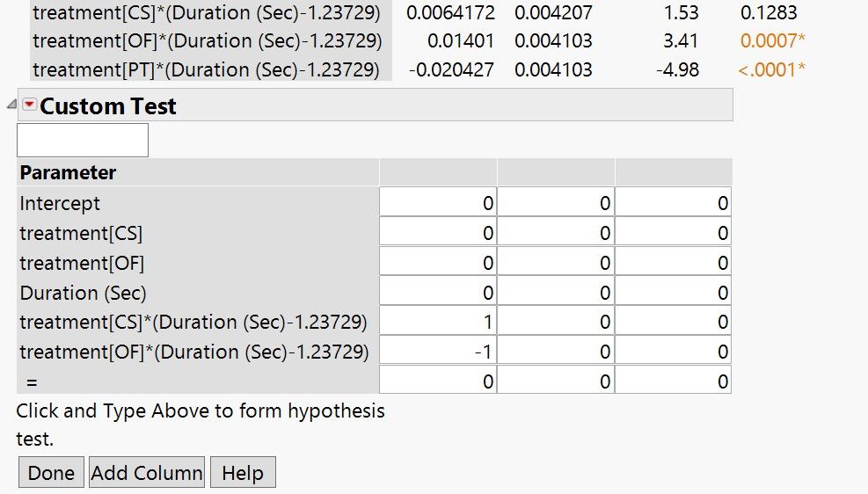The image size is (868, 494).
Task: Edit the cell containing -1 for treatment[OF]*Duration
Action: [x=438, y=352]
